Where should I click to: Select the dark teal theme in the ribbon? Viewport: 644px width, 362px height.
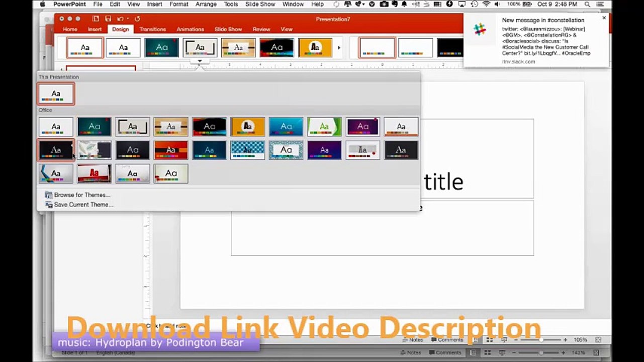(162, 48)
